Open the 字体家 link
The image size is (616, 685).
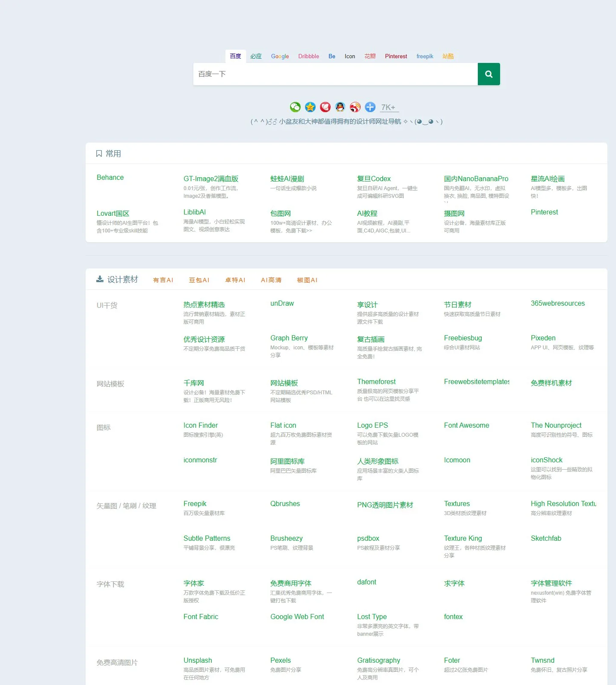(x=194, y=583)
